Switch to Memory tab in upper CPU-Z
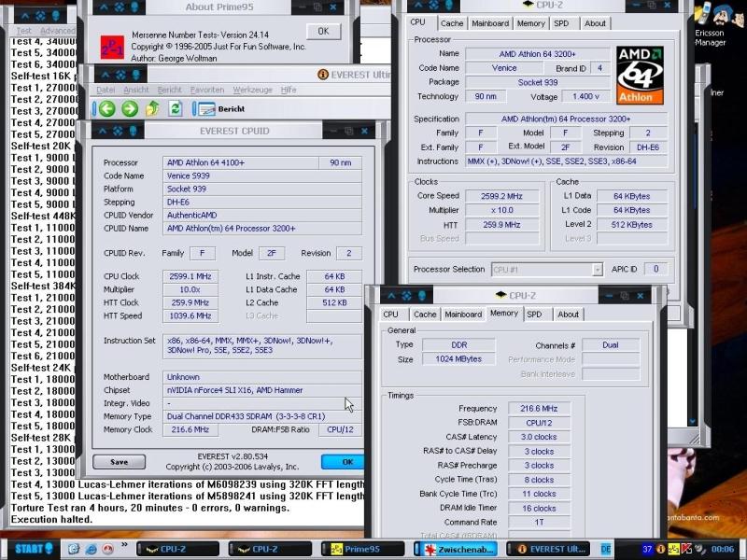Viewport: 747px width, 560px height. [x=530, y=23]
